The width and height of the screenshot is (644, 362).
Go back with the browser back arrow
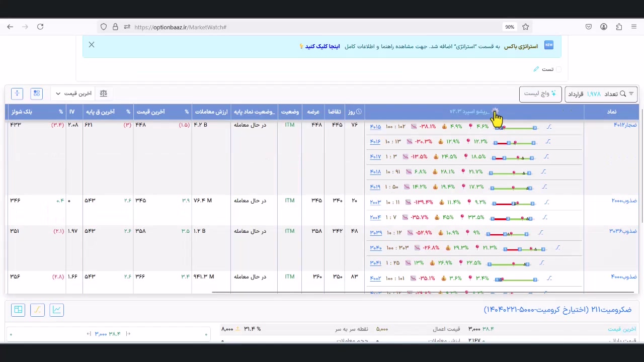click(x=10, y=27)
